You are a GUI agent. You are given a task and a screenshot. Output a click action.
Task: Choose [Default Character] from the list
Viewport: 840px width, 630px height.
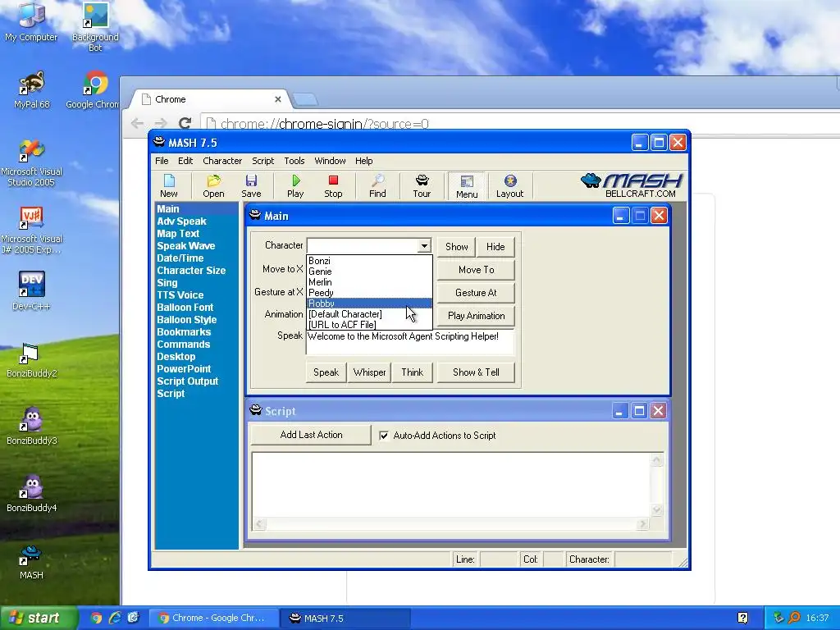click(x=369, y=314)
